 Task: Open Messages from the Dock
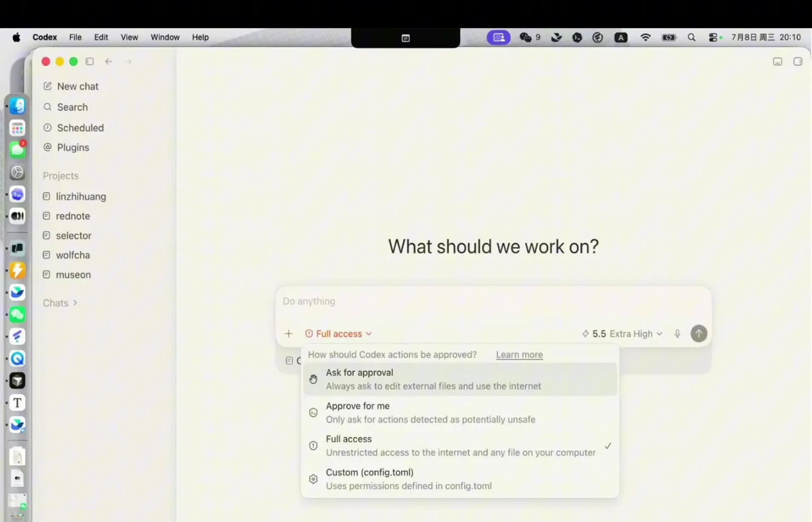(17, 150)
